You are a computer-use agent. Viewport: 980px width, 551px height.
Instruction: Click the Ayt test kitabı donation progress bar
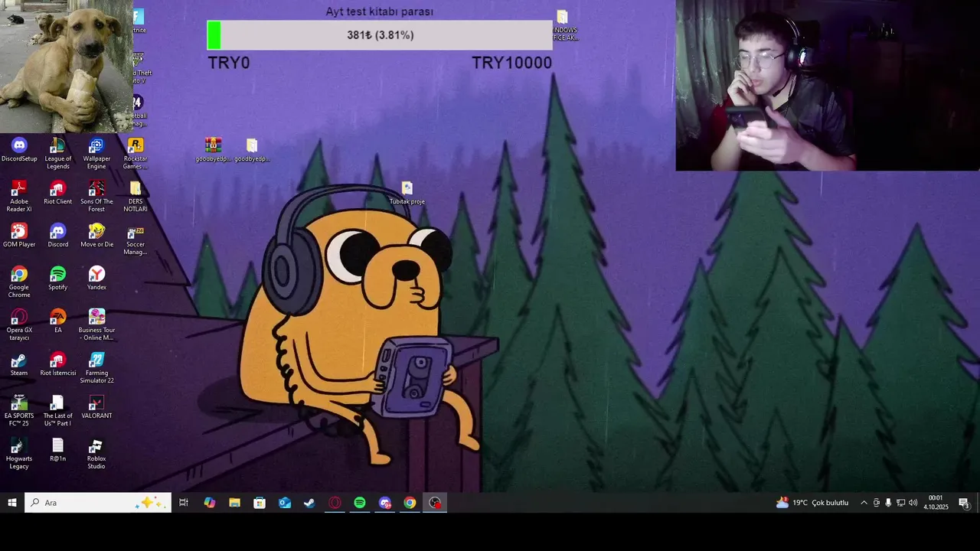point(380,35)
